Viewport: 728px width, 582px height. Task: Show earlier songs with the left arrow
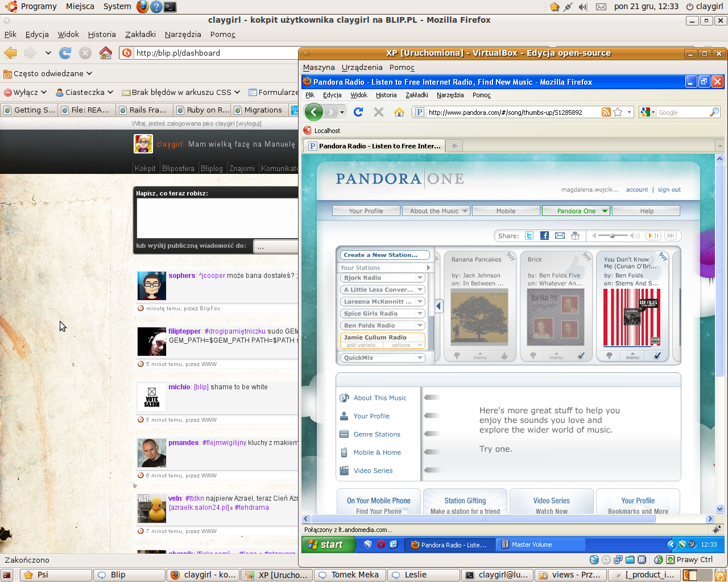[x=439, y=306]
